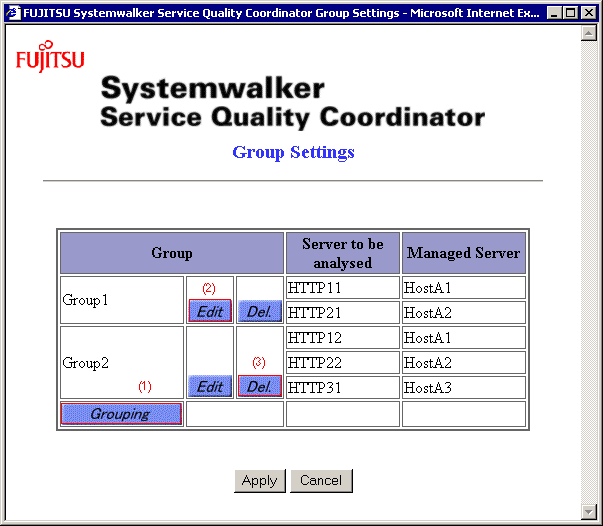Edit Group1 settings
603x526 pixels.
[x=210, y=311]
